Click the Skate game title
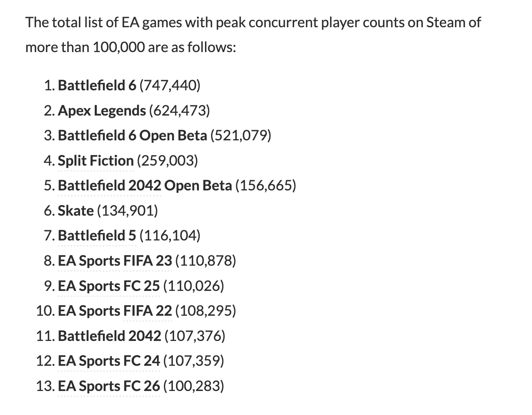Image resolution: width=532 pixels, height=415 pixels. coord(76,211)
